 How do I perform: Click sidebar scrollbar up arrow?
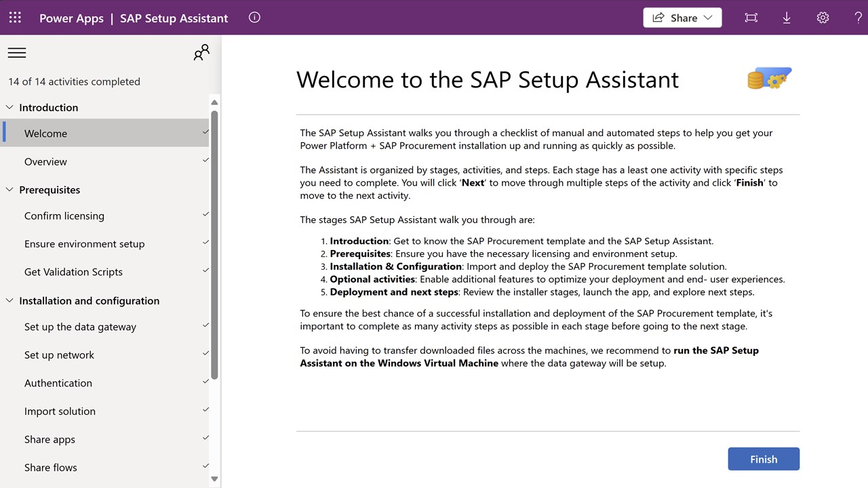click(214, 103)
